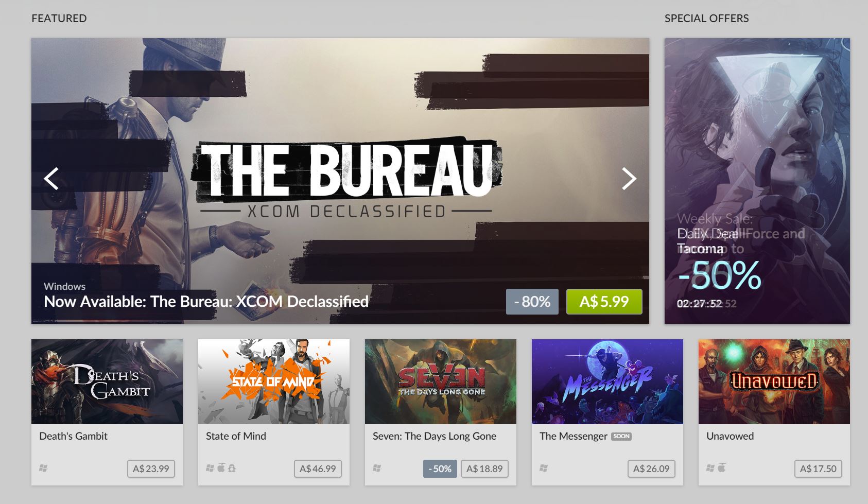Viewport: 868px width, 504px height.
Task: Click Windows icon on Seven card
Action: tap(377, 468)
